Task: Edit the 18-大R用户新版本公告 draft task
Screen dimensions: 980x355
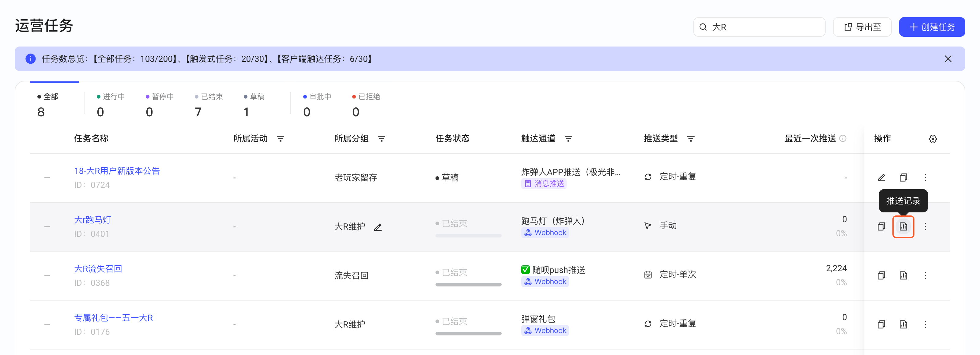Action: pyautogui.click(x=881, y=177)
